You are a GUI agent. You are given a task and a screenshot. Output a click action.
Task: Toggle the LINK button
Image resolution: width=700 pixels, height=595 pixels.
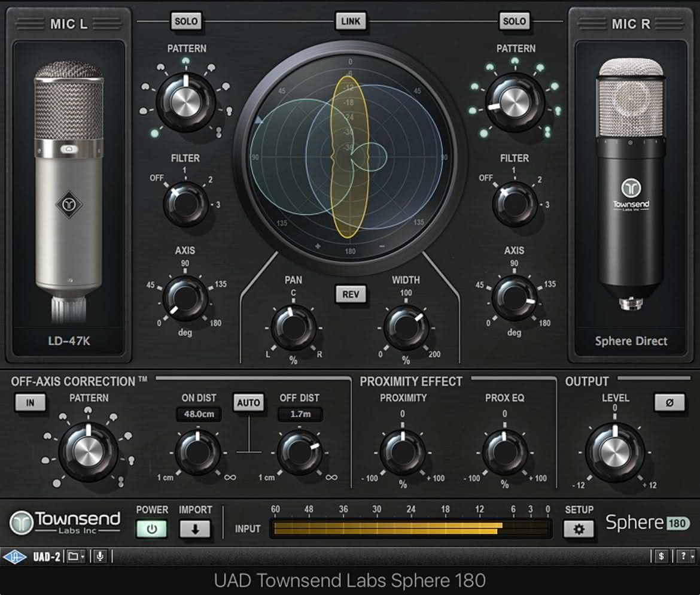[x=351, y=21]
